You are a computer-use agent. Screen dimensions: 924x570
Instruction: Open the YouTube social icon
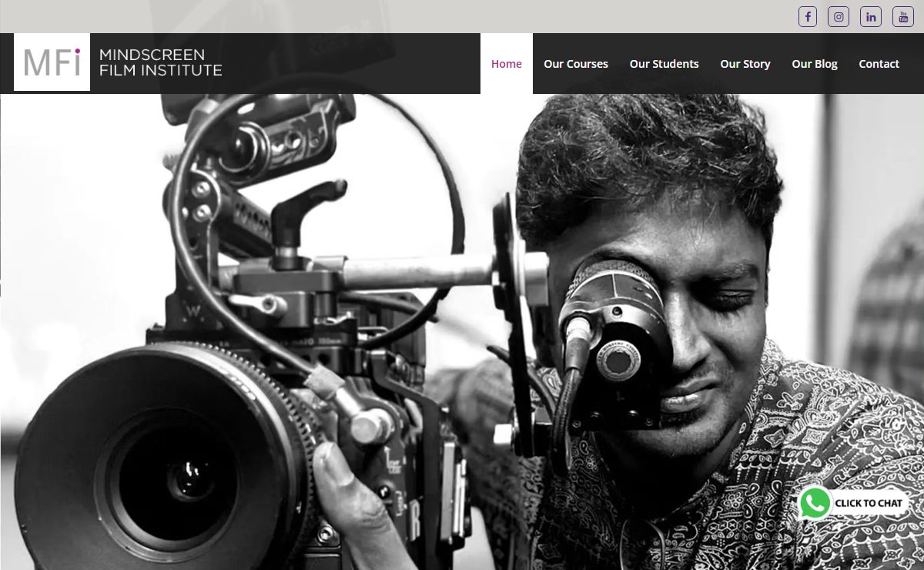[903, 16]
